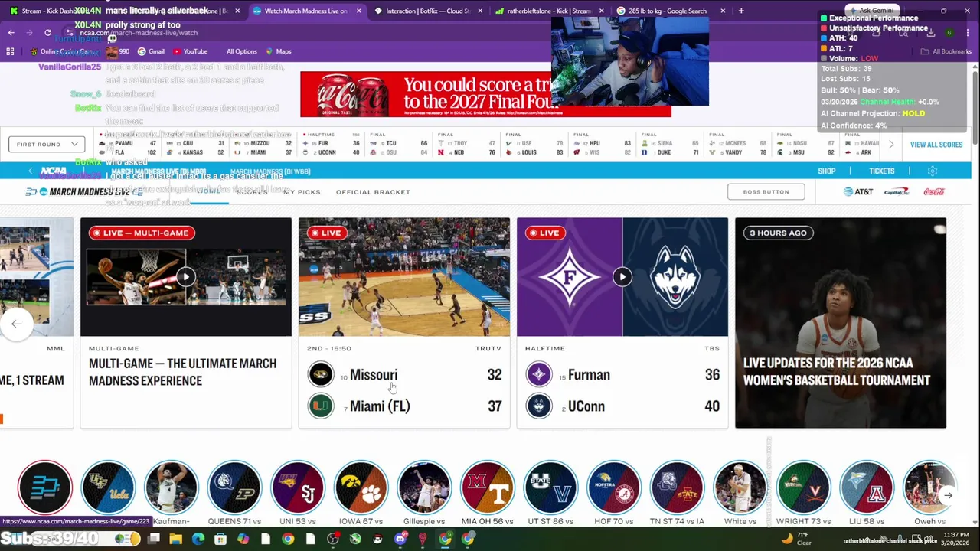Open the Hofstra vs Alabama story circle

613,487
